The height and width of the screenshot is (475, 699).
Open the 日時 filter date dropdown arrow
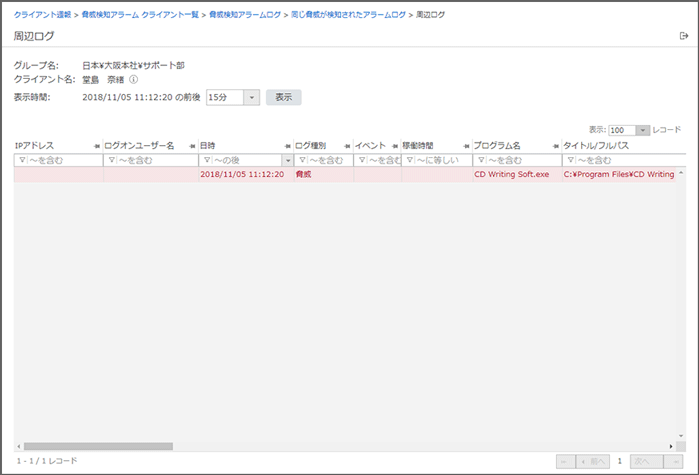tap(288, 160)
